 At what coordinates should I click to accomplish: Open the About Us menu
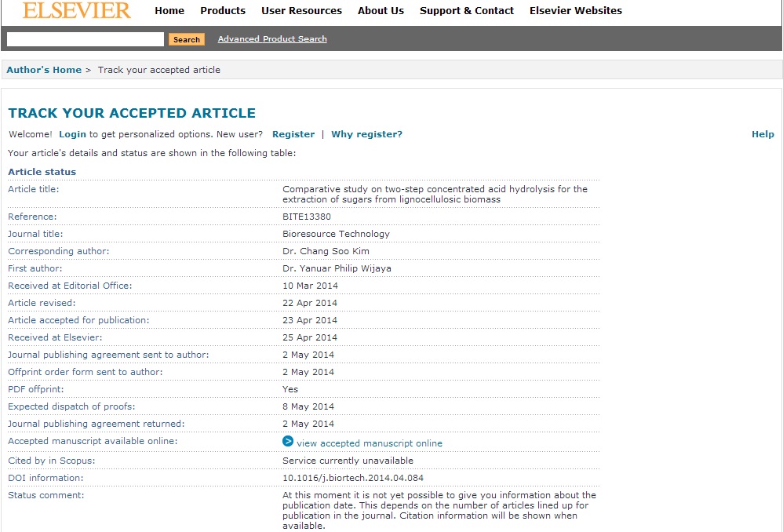[x=381, y=11]
